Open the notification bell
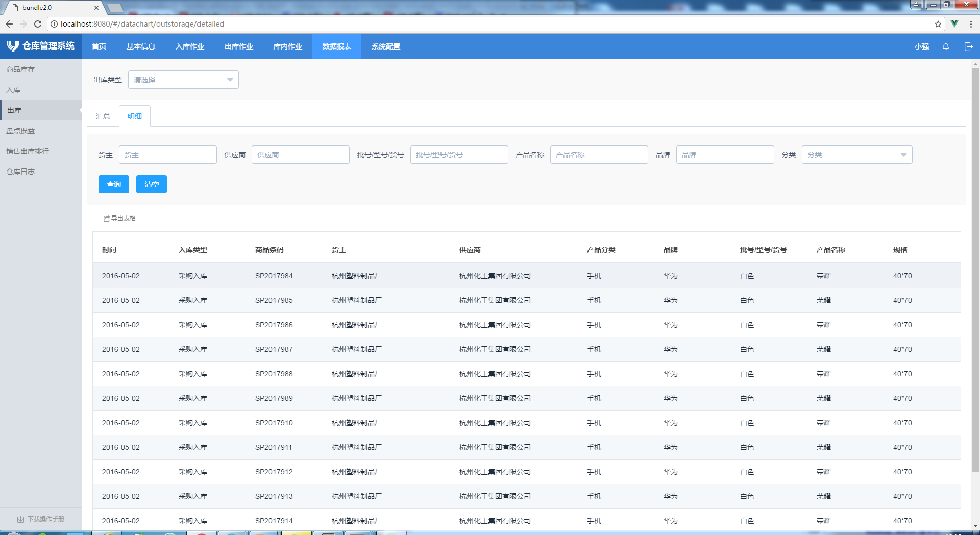Image resolution: width=980 pixels, height=535 pixels. coord(946,46)
